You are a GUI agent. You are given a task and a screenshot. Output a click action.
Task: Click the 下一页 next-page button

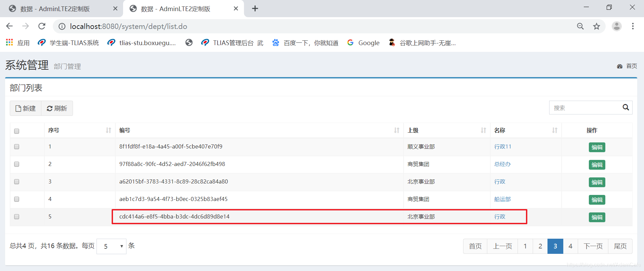tap(593, 246)
